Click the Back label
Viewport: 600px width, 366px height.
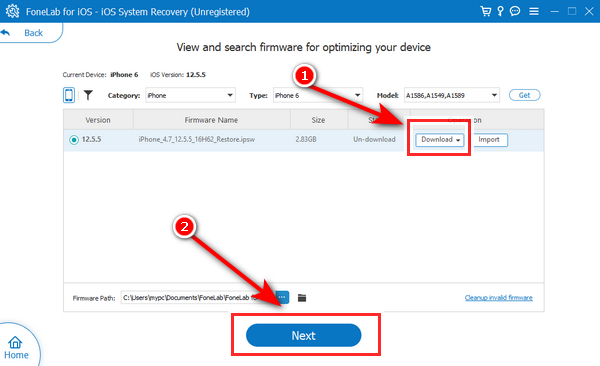34,33
